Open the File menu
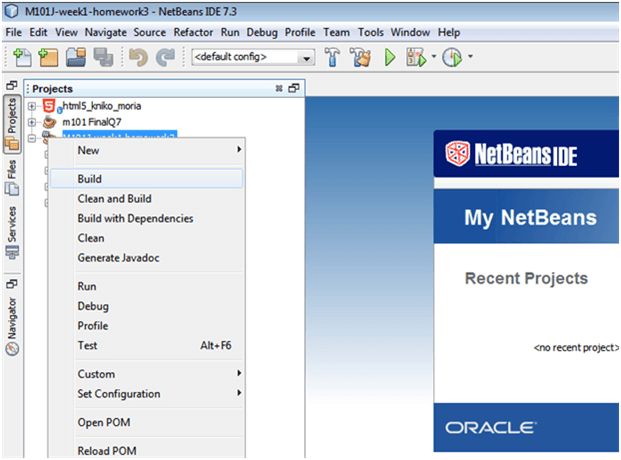The height and width of the screenshot is (460, 621). [13, 32]
